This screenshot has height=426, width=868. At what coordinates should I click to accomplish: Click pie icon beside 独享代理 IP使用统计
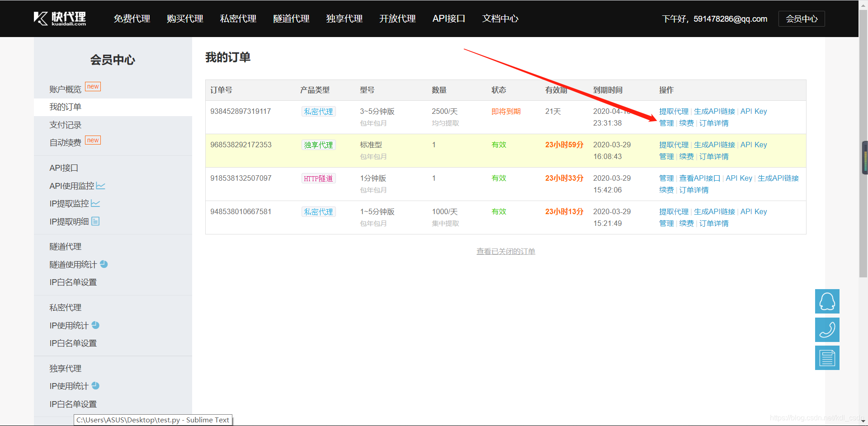[95, 385]
